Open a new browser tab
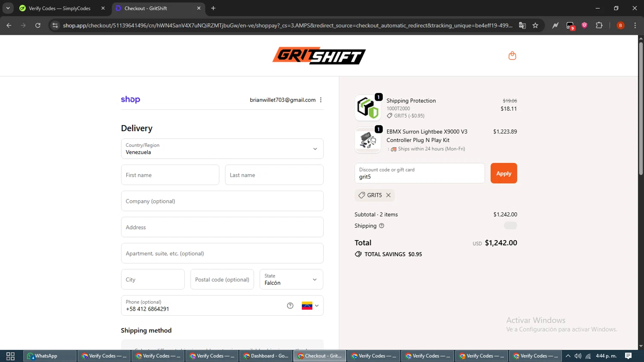The width and height of the screenshot is (644, 362). pos(213,8)
